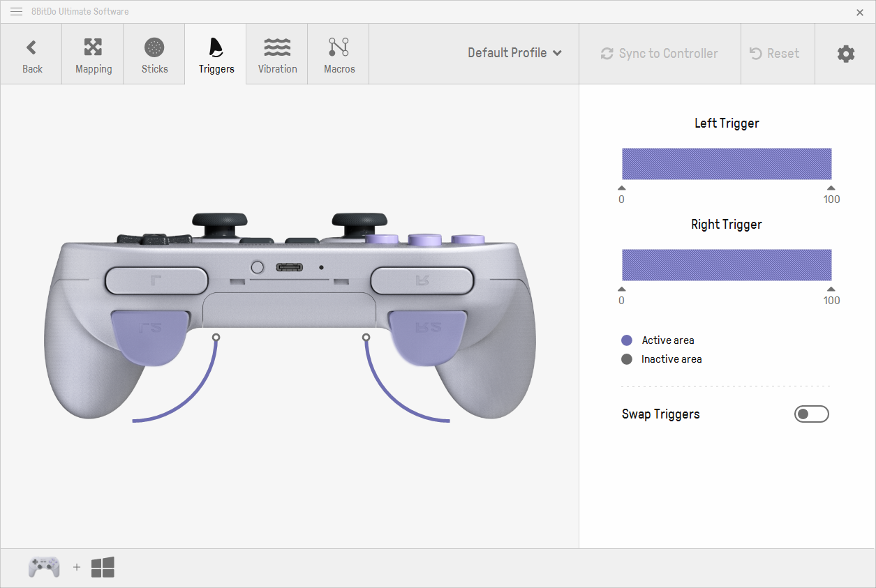This screenshot has width=876, height=588.
Task: Open the Vibration tab
Action: click(x=277, y=54)
